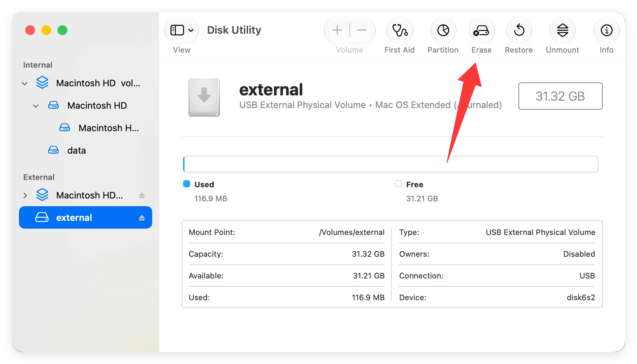
Task: Click the Owners value Disabled
Action: pyautogui.click(x=579, y=254)
